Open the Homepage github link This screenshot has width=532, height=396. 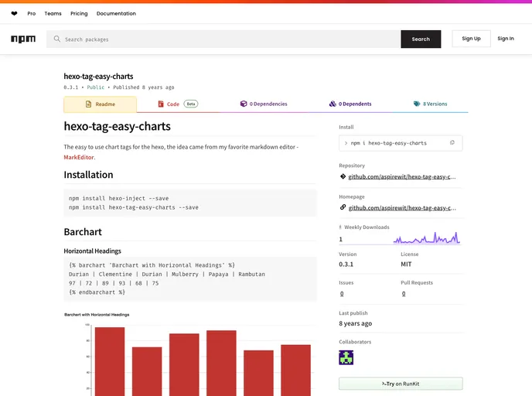(x=402, y=208)
